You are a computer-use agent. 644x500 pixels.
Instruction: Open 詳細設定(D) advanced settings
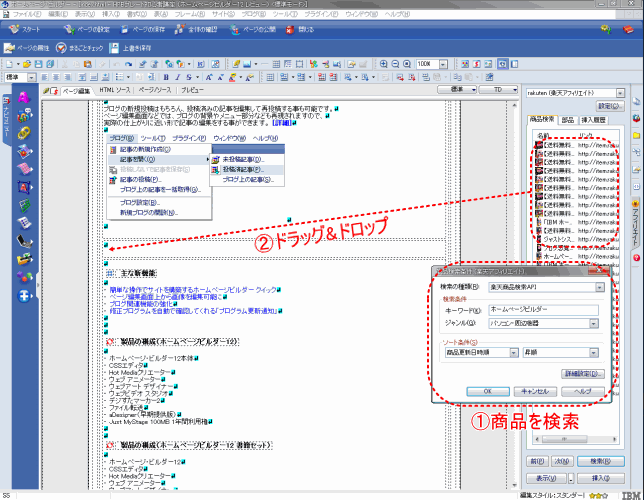click(583, 374)
